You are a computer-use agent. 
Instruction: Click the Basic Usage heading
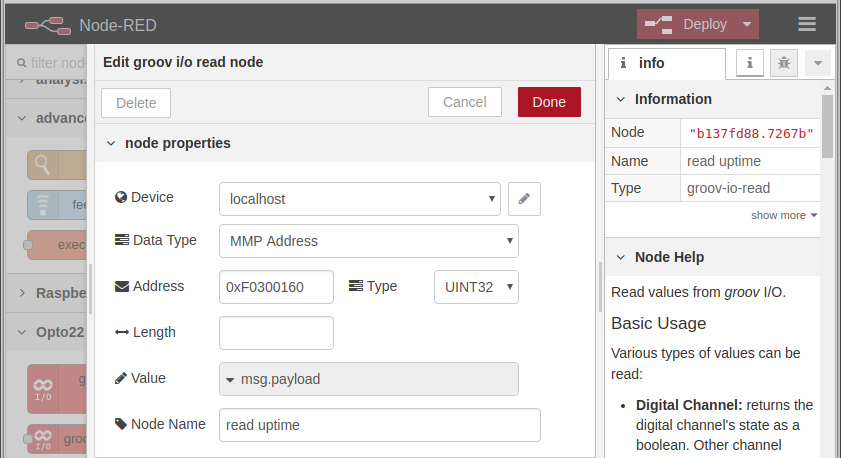(658, 323)
